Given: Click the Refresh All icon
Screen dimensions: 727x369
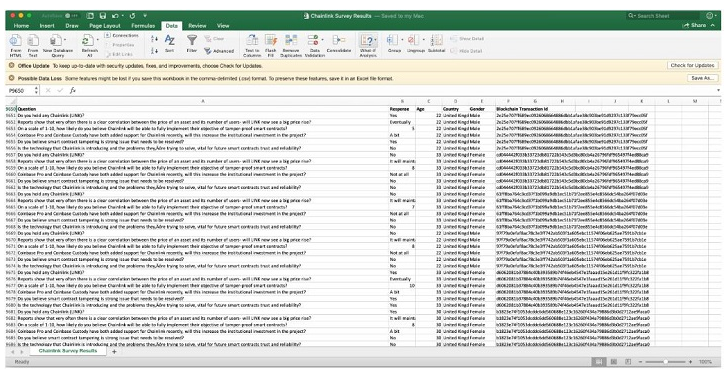Looking at the screenshot, I should 87,40.
